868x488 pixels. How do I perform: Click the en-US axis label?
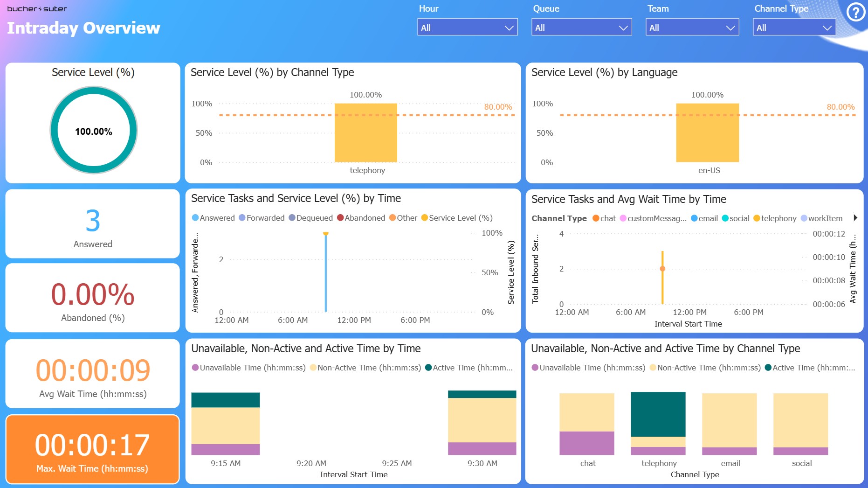click(709, 170)
